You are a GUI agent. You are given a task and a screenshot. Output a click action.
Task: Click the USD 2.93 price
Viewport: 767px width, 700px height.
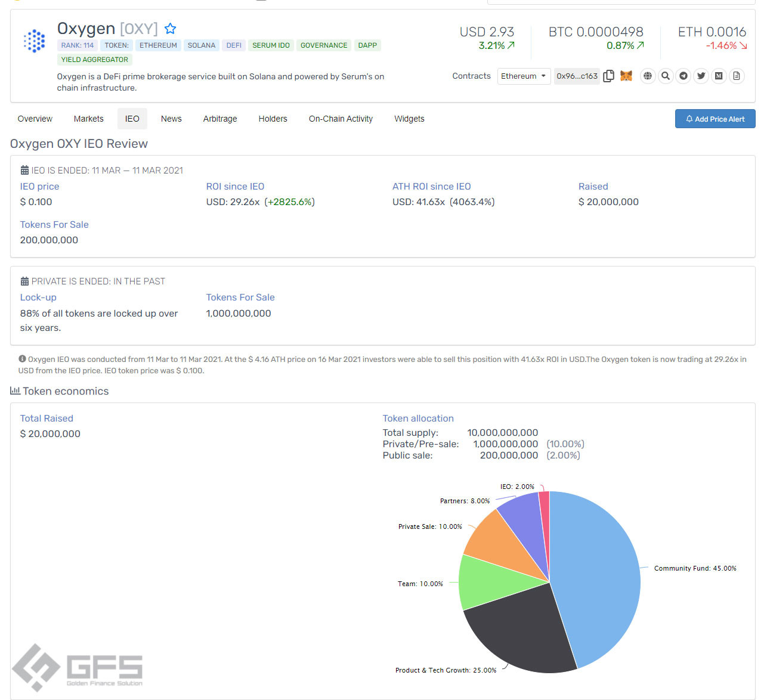click(x=487, y=32)
